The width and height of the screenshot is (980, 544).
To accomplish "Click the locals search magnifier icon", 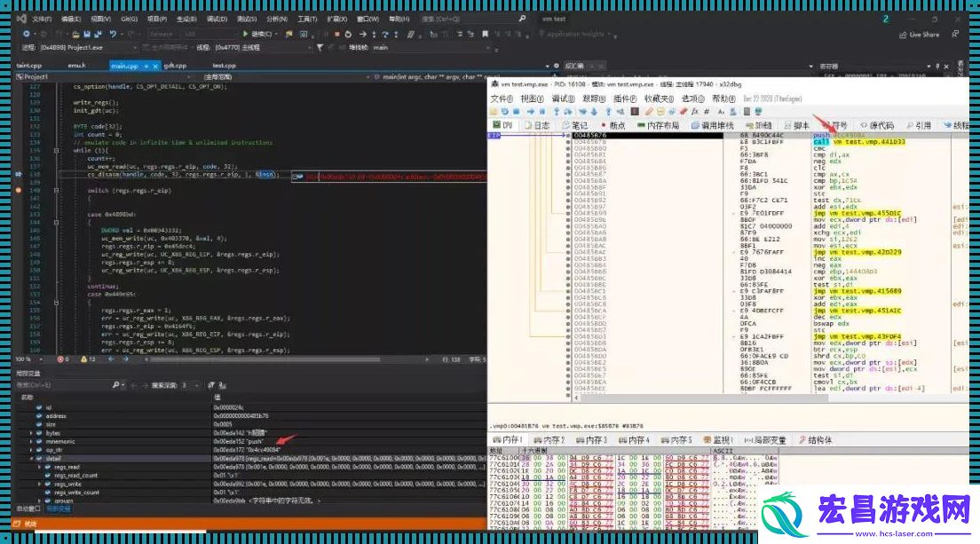I will pos(116,385).
